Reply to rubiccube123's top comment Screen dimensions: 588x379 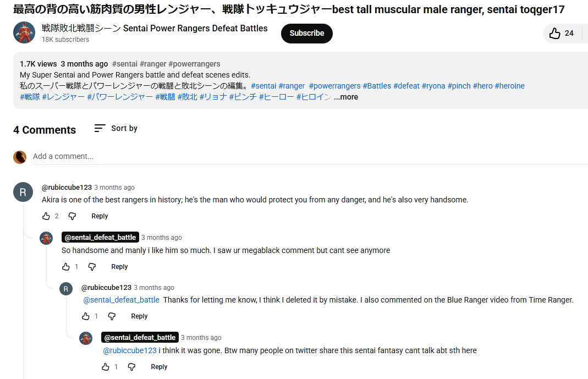[x=100, y=216]
